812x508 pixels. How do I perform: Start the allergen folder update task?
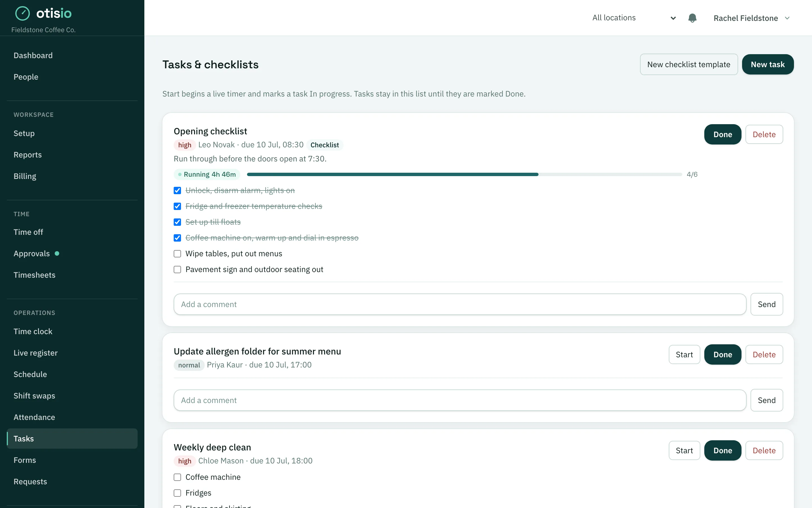pos(684,354)
